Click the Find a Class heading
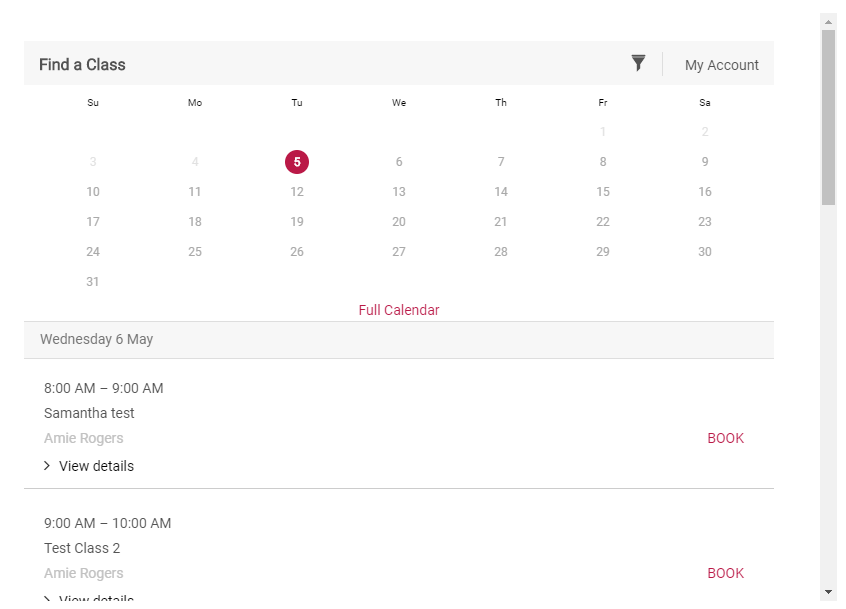The width and height of the screenshot is (846, 609). (x=82, y=64)
